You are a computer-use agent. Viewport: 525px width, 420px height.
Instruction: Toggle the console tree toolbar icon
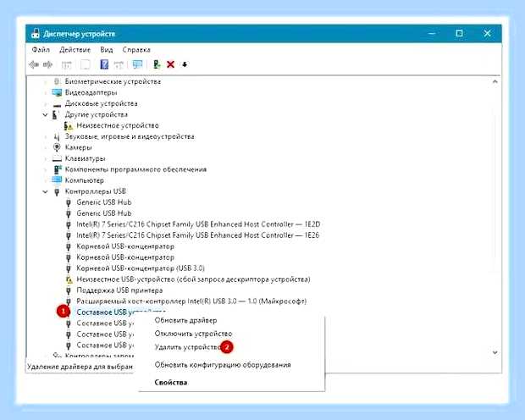point(66,64)
